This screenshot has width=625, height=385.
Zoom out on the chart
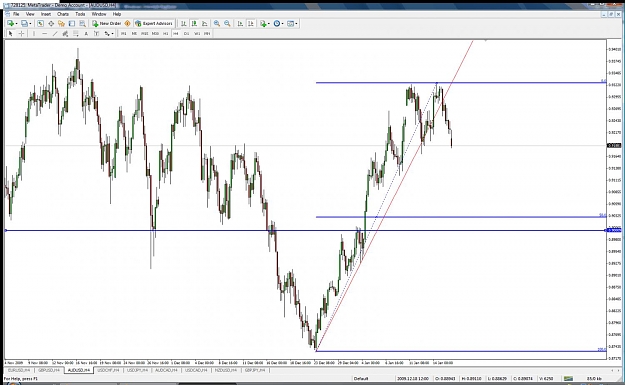point(227,24)
